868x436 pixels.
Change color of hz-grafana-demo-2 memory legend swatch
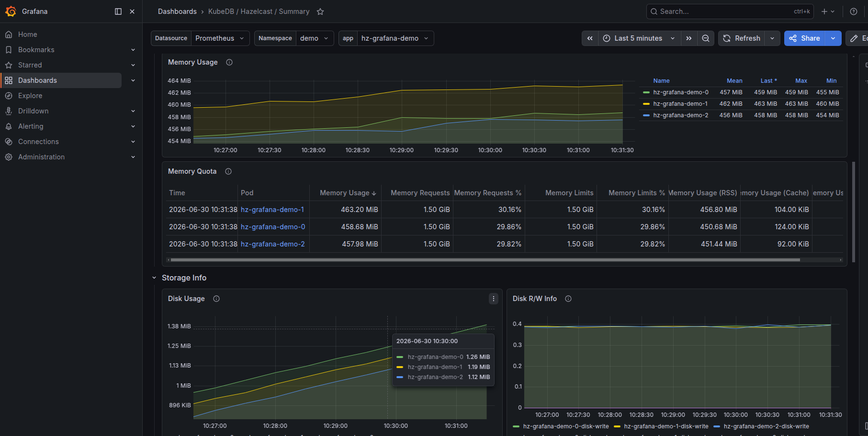pos(646,115)
